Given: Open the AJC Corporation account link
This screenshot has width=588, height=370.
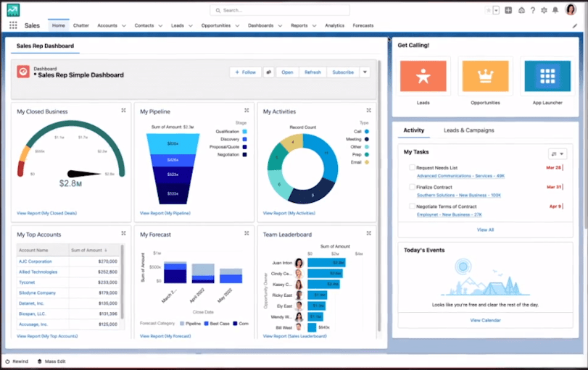Looking at the screenshot, I should 36,261.
